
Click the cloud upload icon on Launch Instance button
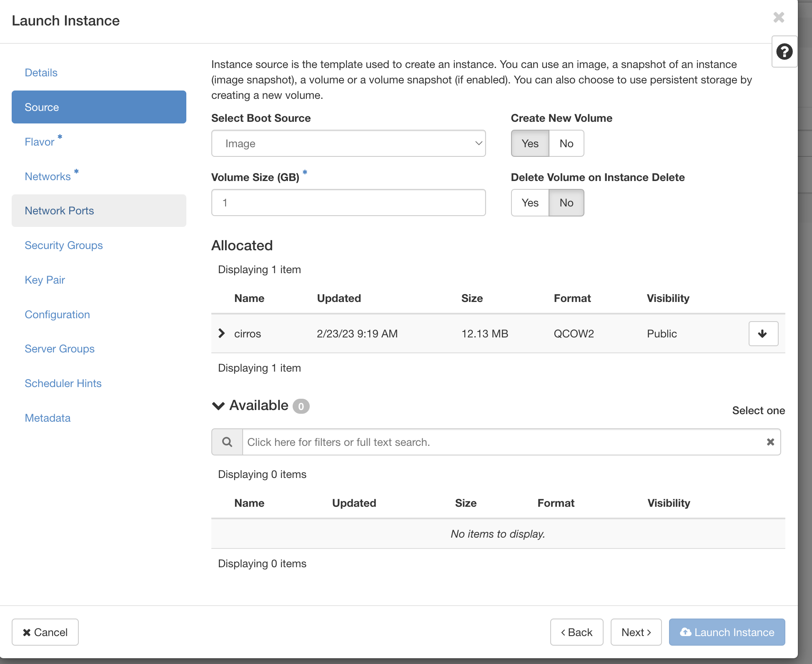click(686, 632)
